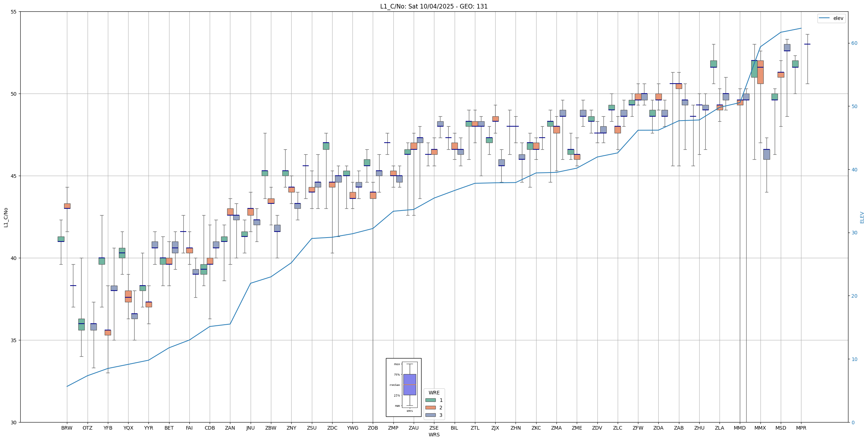This screenshot has width=868, height=441.
Task: Click the L1_C/No y-axis label
Action: click(x=6, y=217)
